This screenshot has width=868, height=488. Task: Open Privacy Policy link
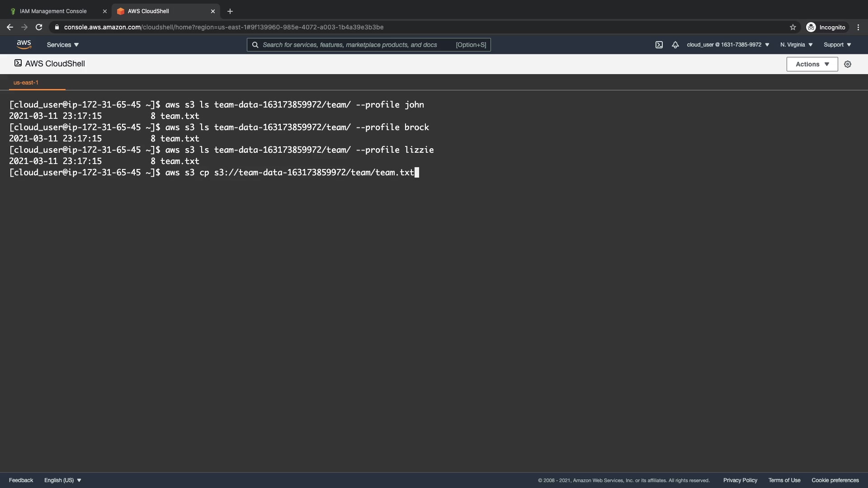740,480
